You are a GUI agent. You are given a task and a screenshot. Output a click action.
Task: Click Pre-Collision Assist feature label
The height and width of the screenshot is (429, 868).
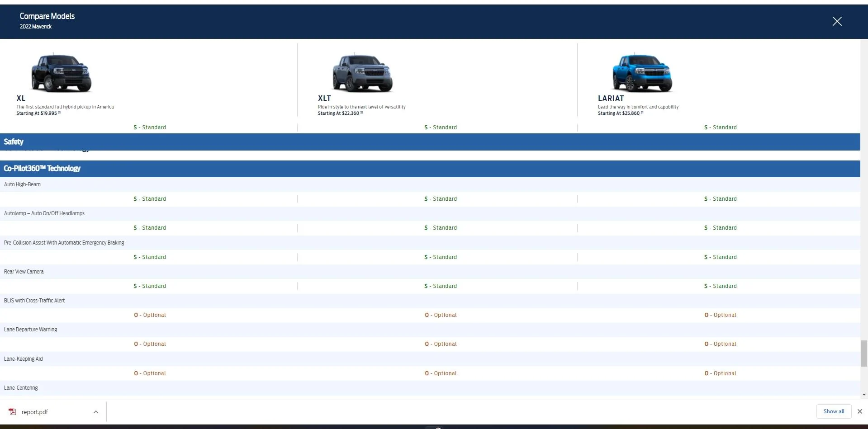64,243
